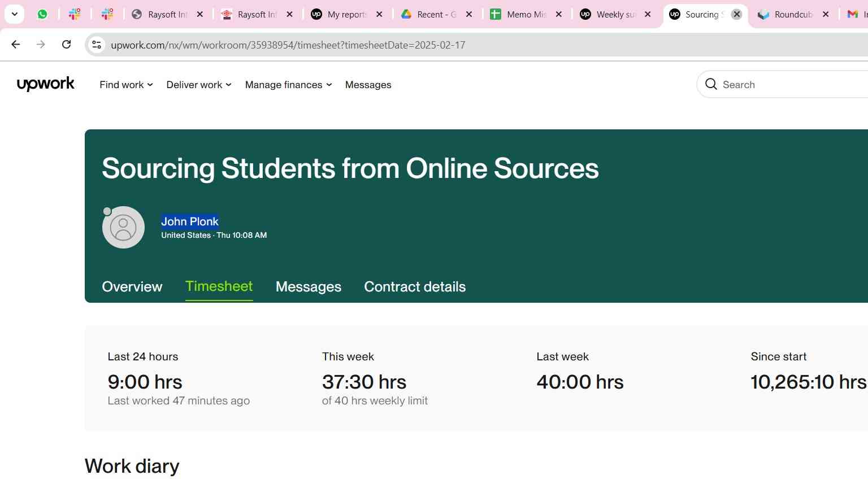Viewport: 868px width, 488px height.
Task: Open Messages in the top navigation
Action: pos(368,85)
